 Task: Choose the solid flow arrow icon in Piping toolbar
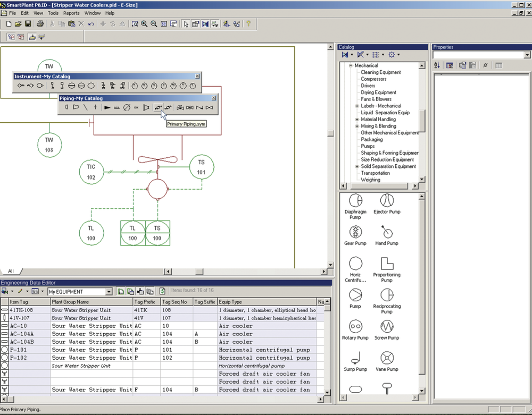point(107,107)
